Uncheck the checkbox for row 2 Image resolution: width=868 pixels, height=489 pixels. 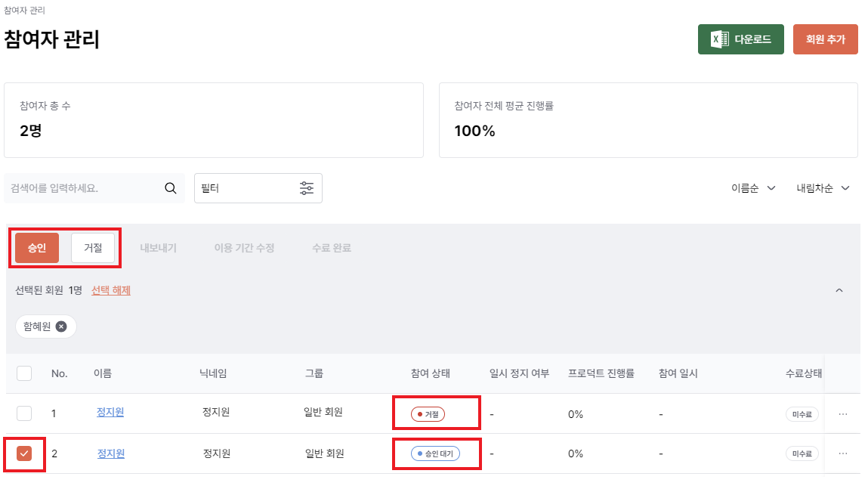click(24, 453)
